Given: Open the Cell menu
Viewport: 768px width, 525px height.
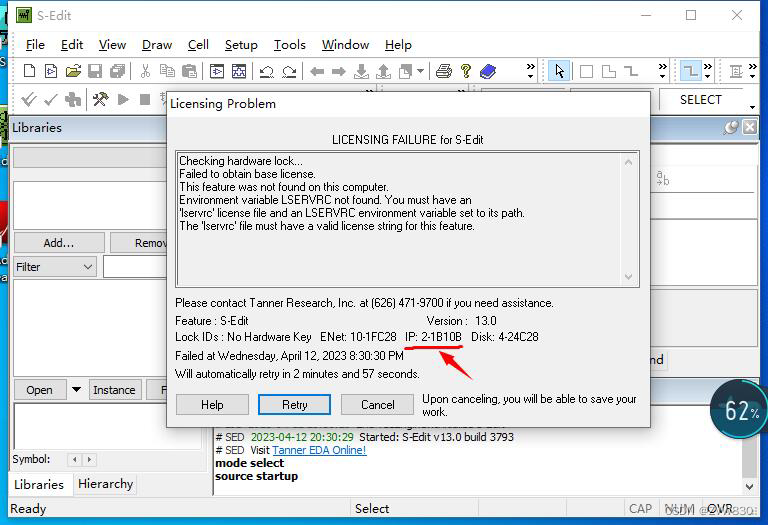Looking at the screenshot, I should pos(198,45).
